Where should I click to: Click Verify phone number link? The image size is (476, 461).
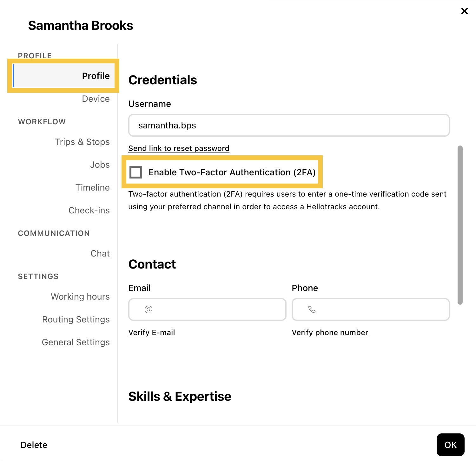330,333
